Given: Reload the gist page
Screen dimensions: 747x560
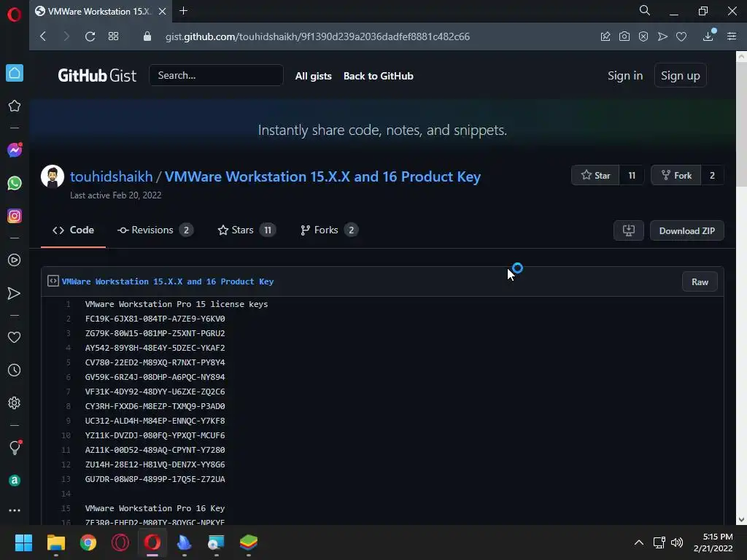Looking at the screenshot, I should pos(90,36).
